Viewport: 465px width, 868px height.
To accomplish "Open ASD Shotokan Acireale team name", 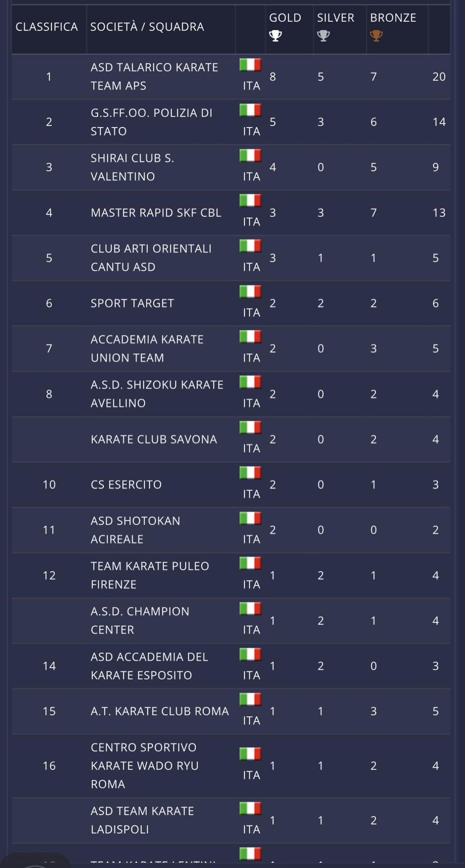I will [135, 530].
